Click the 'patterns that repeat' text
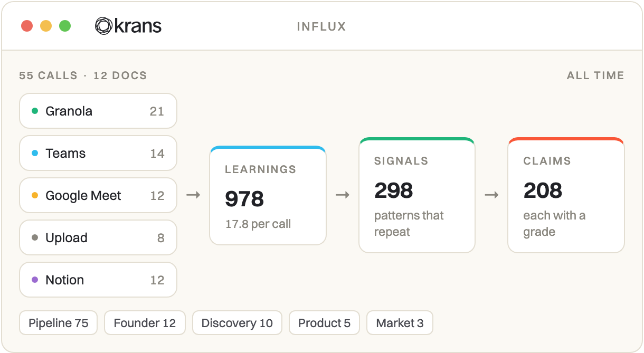This screenshot has width=644, height=353. pos(409,224)
